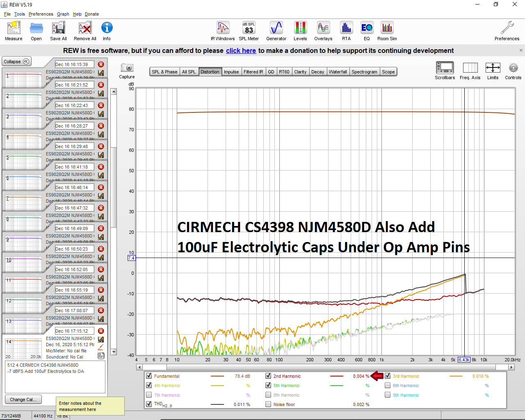Delete measurement dated Dec 16 16:15:39
525x420 pixels.
pyautogui.click(x=101, y=64)
